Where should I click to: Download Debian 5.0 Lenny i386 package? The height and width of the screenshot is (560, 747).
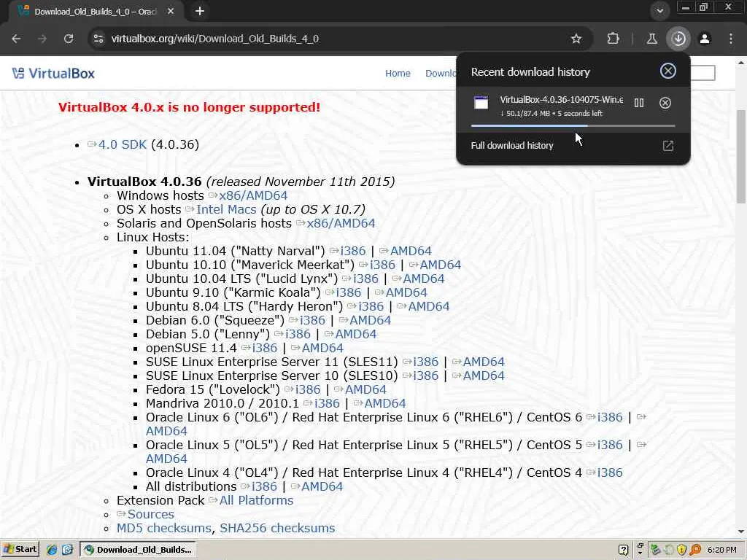coord(298,334)
